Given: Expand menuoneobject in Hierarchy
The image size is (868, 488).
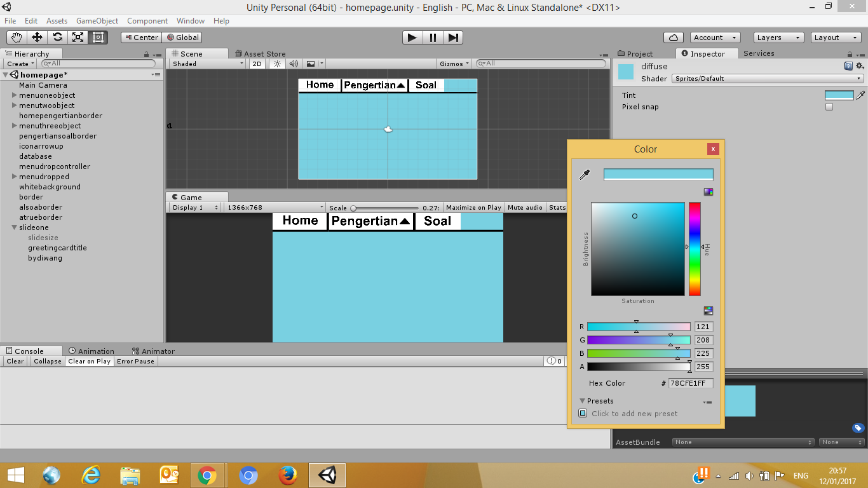Looking at the screenshot, I should click(15, 95).
